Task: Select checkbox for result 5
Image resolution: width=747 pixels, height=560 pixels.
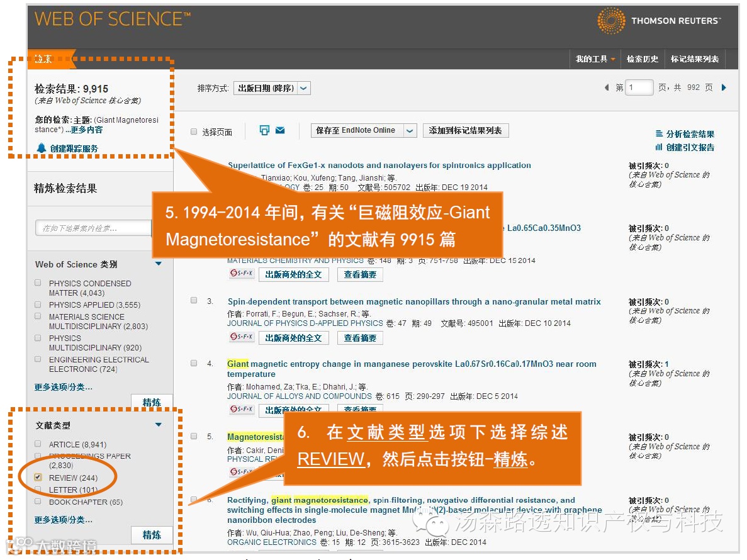Action: (194, 435)
